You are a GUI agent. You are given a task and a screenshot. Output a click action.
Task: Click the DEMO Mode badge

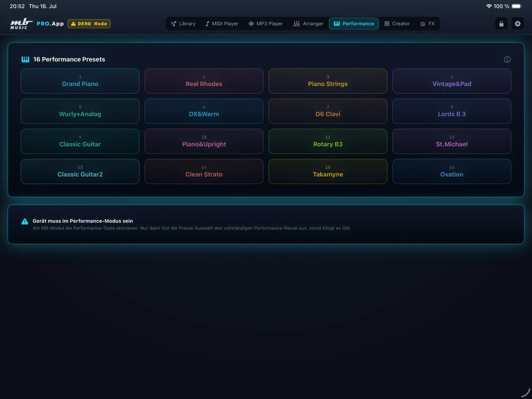point(89,24)
